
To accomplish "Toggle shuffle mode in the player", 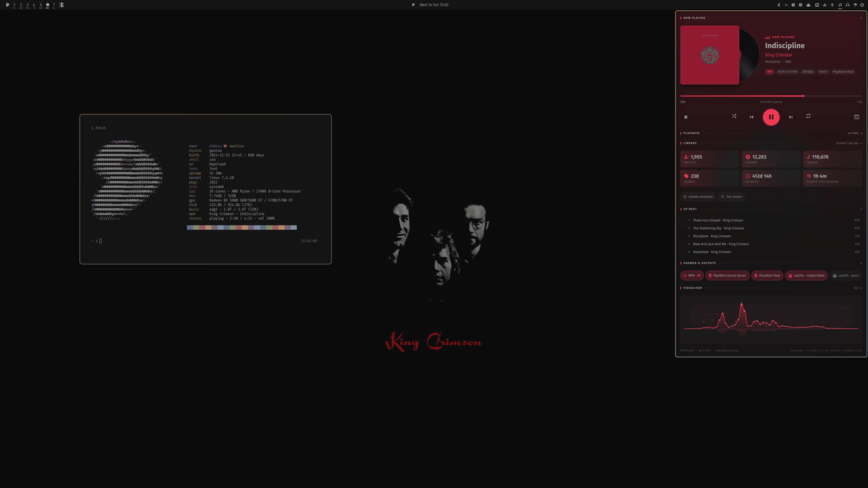I will (734, 116).
